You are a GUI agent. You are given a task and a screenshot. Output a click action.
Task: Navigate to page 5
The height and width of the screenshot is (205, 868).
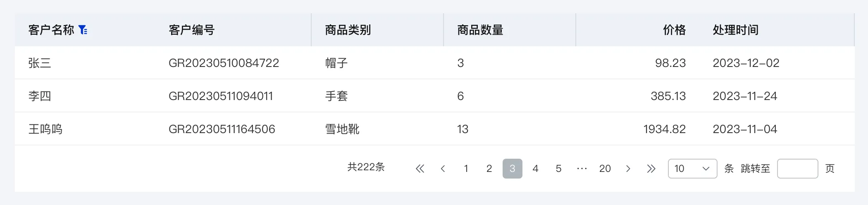pos(559,169)
